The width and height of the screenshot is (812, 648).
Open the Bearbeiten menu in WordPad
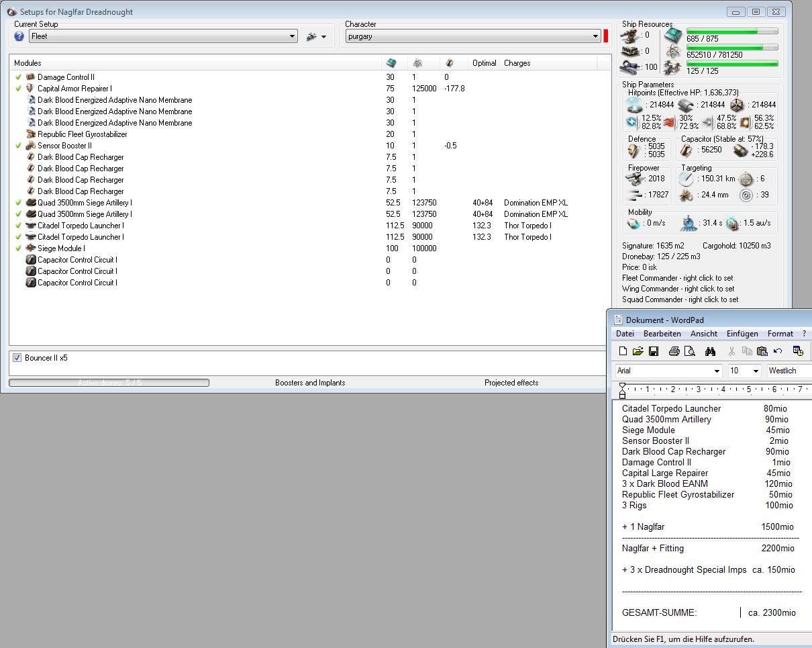coord(662,334)
